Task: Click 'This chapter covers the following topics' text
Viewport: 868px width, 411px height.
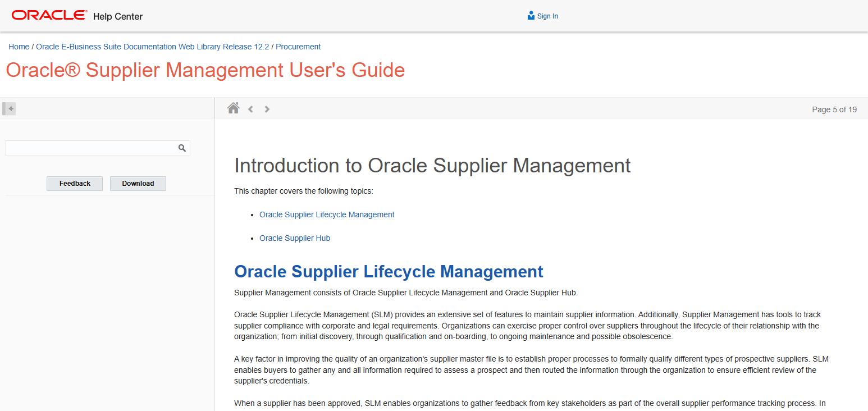Action: click(304, 191)
